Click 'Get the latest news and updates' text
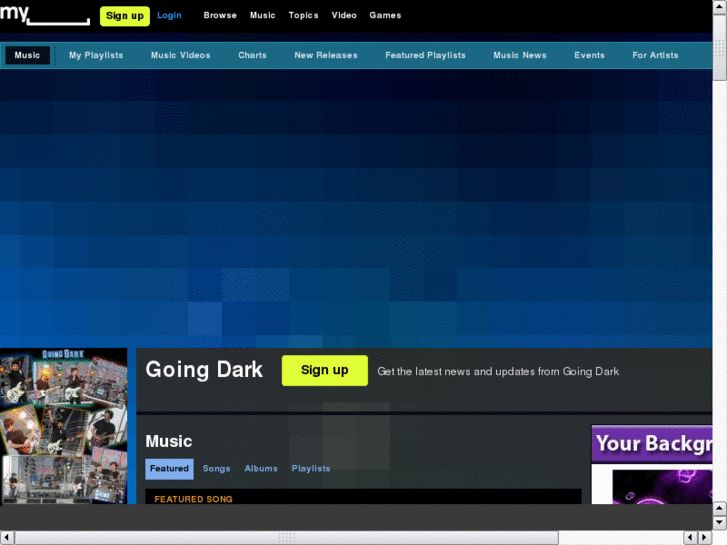 498,372
